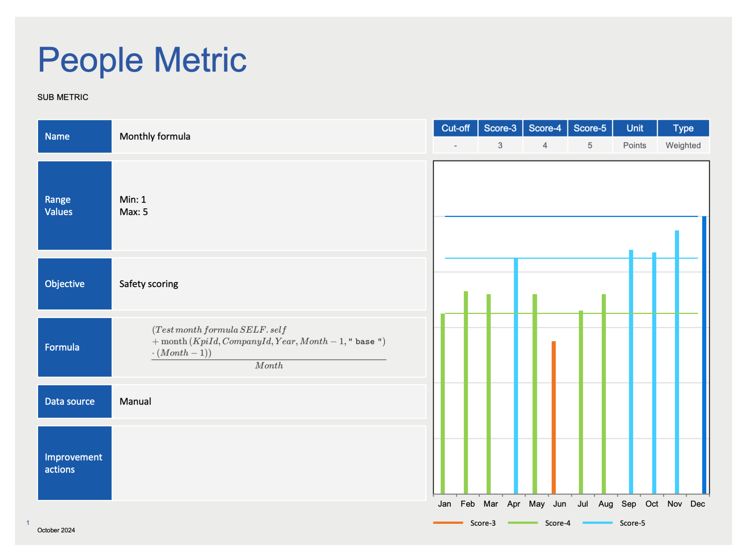Click the Objective row header

coord(75,284)
